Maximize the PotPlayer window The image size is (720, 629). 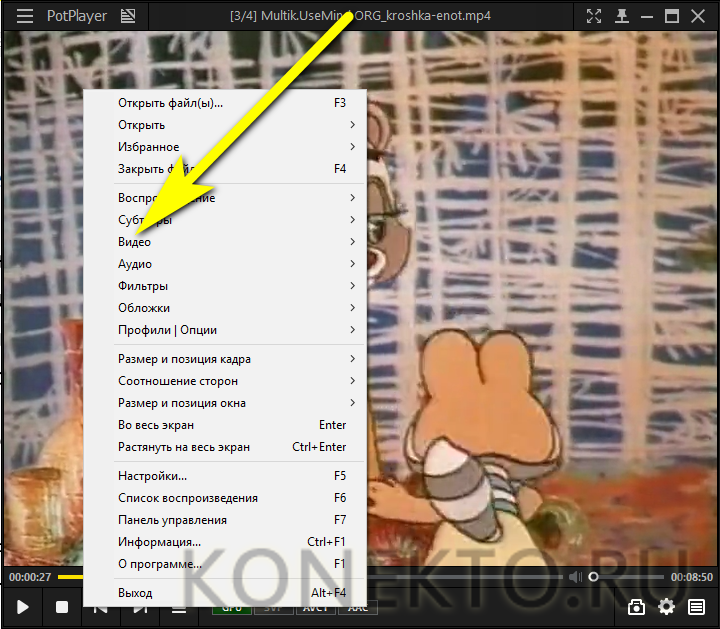point(672,16)
